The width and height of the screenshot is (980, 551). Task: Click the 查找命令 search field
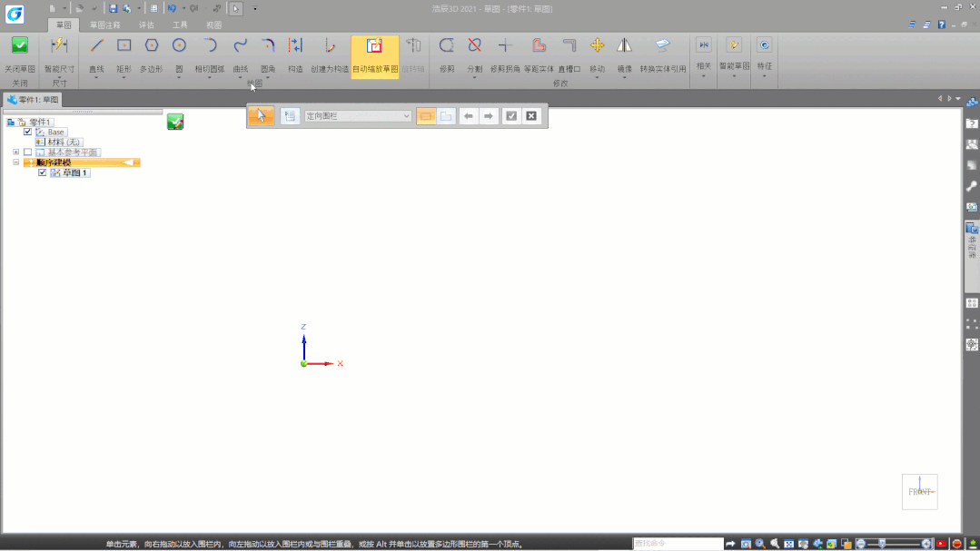click(678, 544)
